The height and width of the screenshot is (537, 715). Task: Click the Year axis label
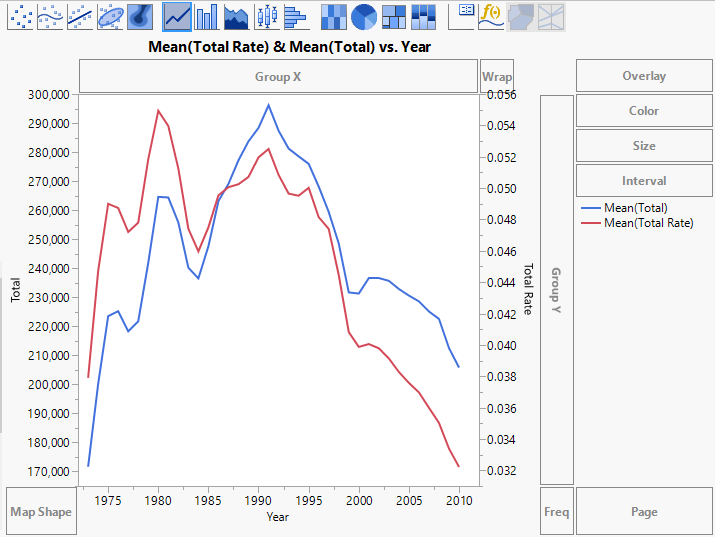(x=278, y=517)
